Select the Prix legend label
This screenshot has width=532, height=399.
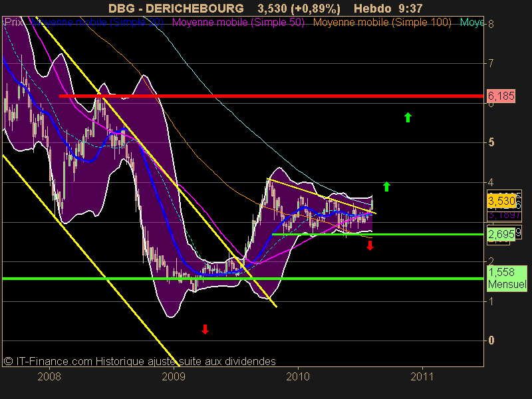point(14,23)
